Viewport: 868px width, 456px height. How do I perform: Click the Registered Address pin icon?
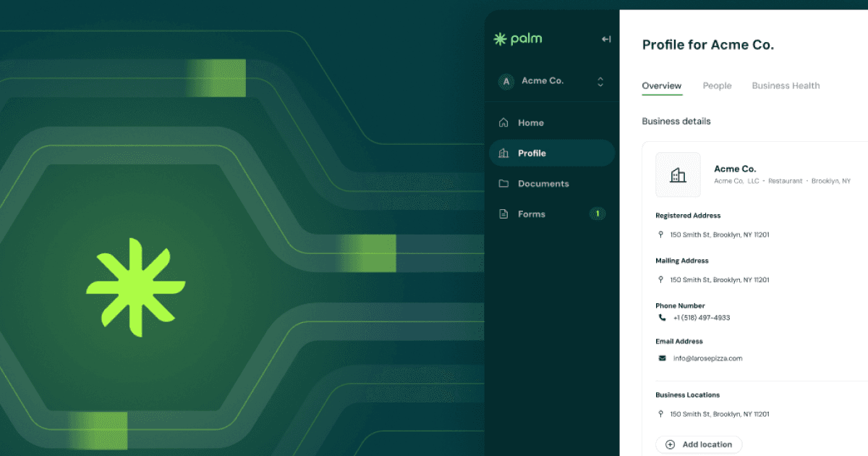click(660, 235)
